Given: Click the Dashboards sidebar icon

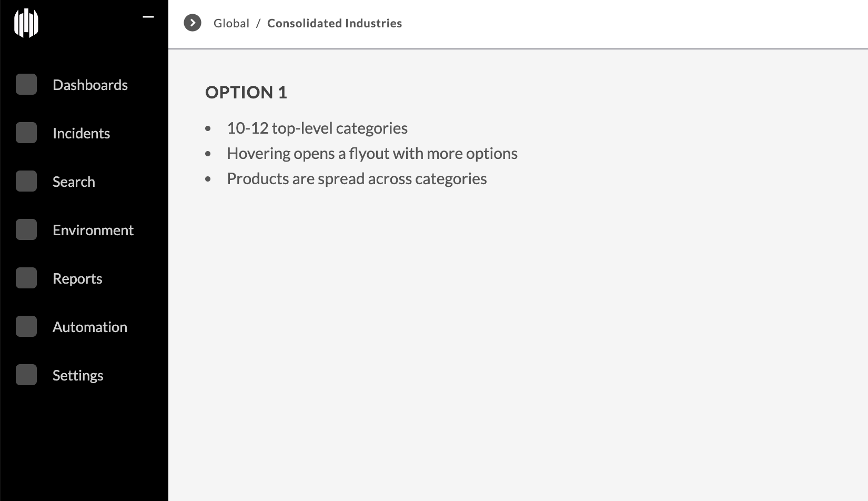Looking at the screenshot, I should pos(26,84).
